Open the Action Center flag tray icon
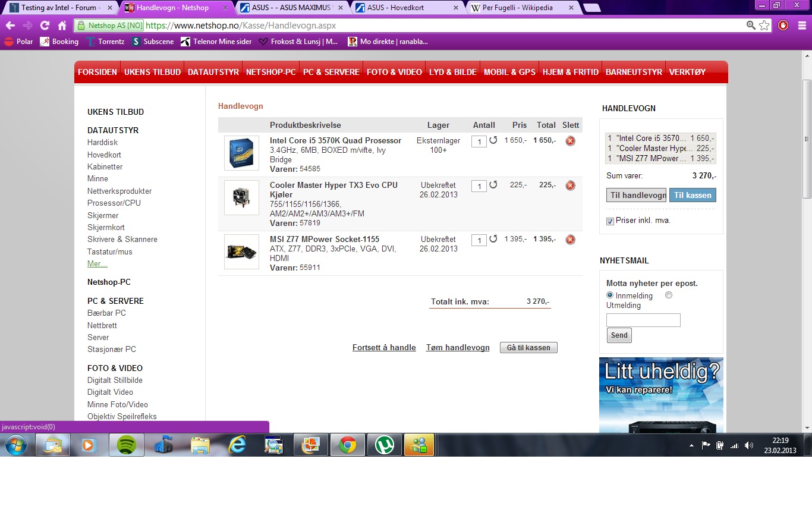 pyautogui.click(x=706, y=445)
